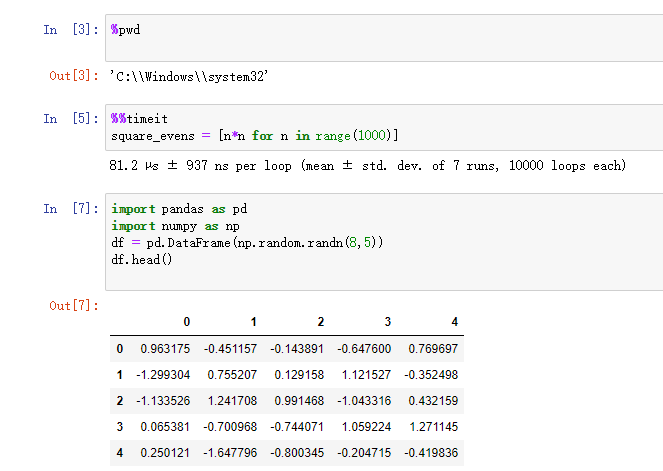
Task: Click cell value 0.129158
Action: (x=299, y=375)
